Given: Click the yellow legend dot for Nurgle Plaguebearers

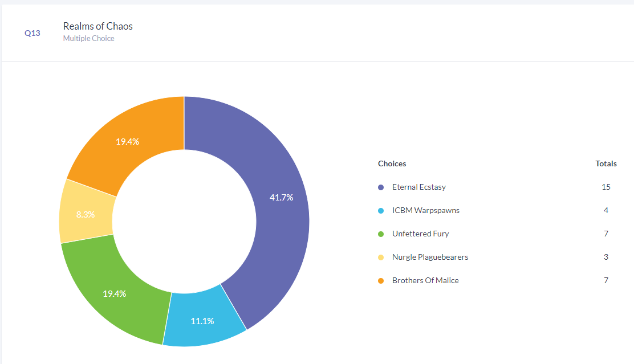Looking at the screenshot, I should tap(380, 257).
